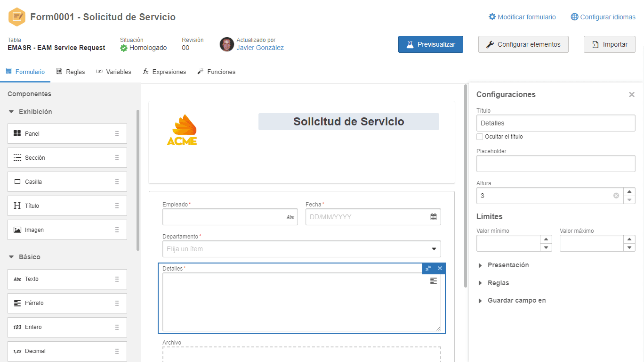644x362 pixels.
Task: Click the Empleado text field
Action: pyautogui.click(x=230, y=217)
